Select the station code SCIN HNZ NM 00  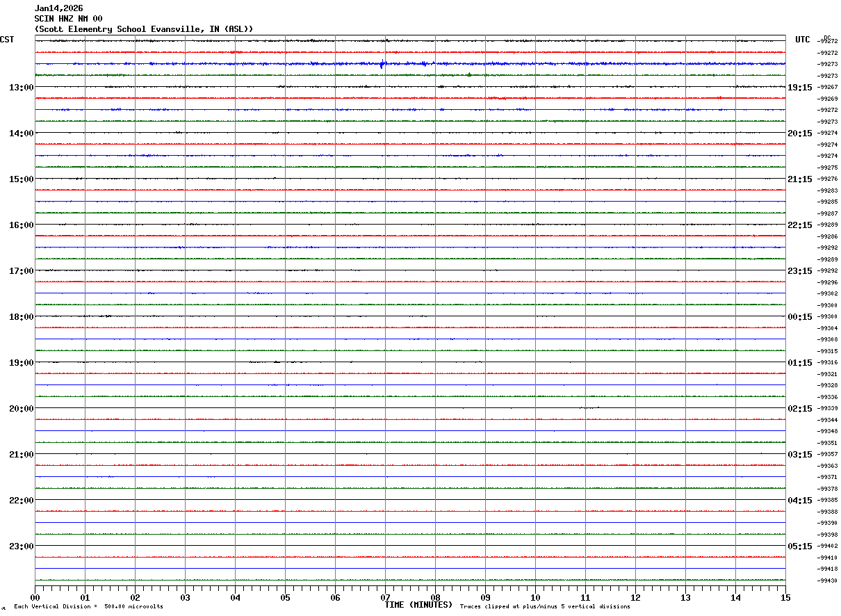(x=68, y=19)
